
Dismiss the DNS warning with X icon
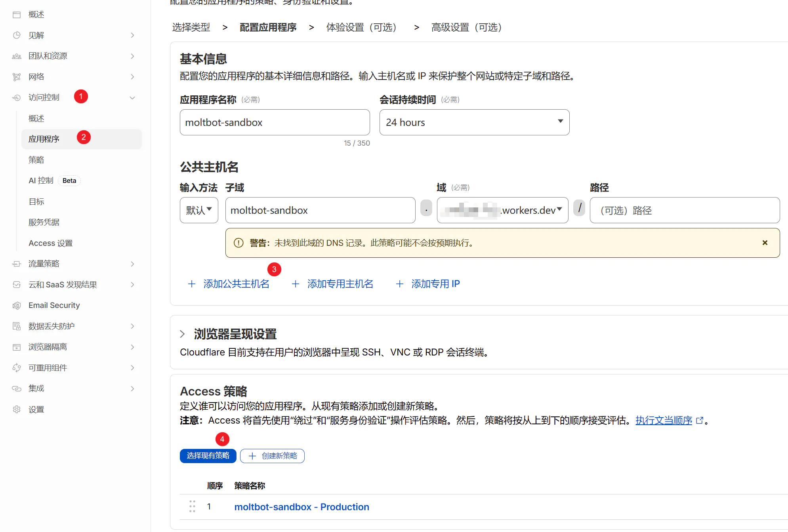pos(765,243)
